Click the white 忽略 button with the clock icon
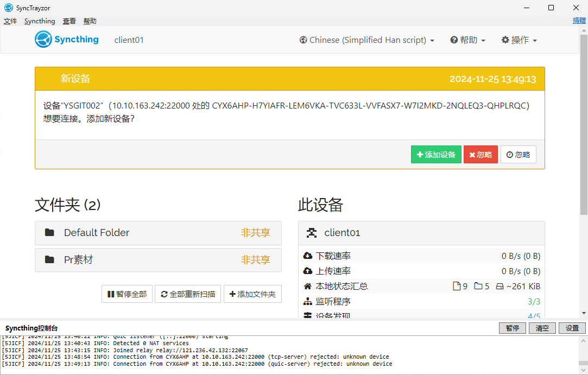The image size is (588, 375). click(x=519, y=155)
